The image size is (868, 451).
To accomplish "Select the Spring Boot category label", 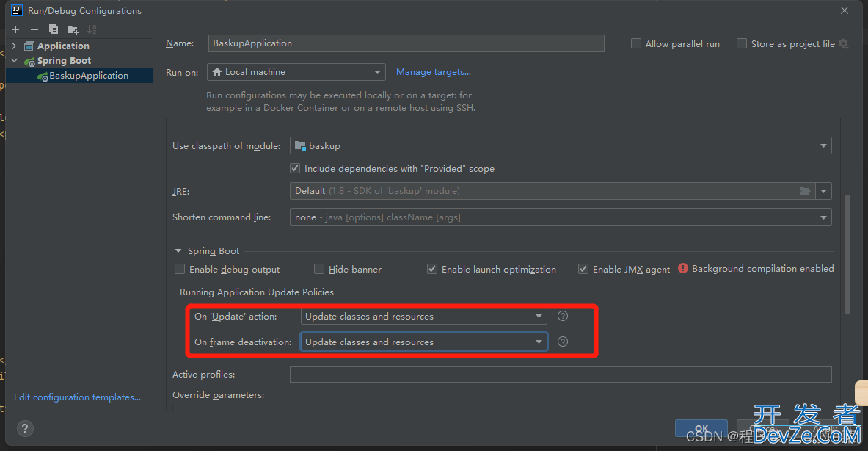I will (65, 60).
